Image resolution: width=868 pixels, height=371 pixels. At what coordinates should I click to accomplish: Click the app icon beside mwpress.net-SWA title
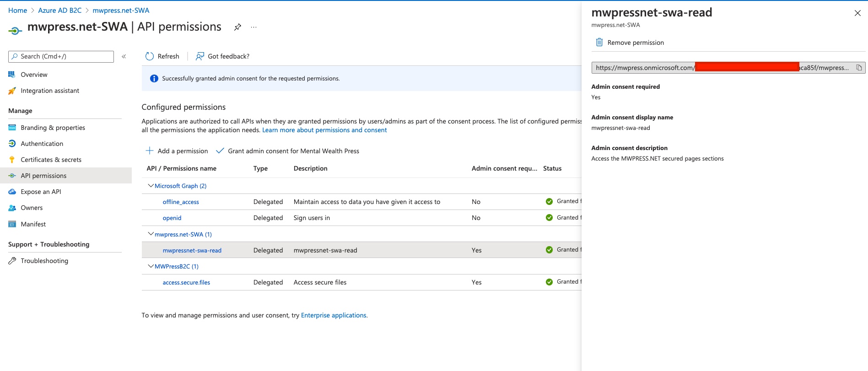[15, 31]
